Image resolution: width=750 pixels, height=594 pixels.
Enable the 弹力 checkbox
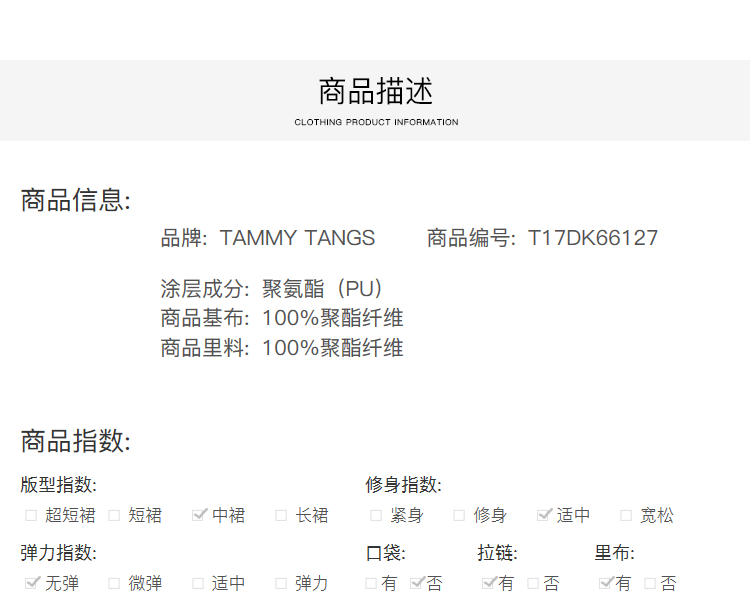click(x=282, y=584)
